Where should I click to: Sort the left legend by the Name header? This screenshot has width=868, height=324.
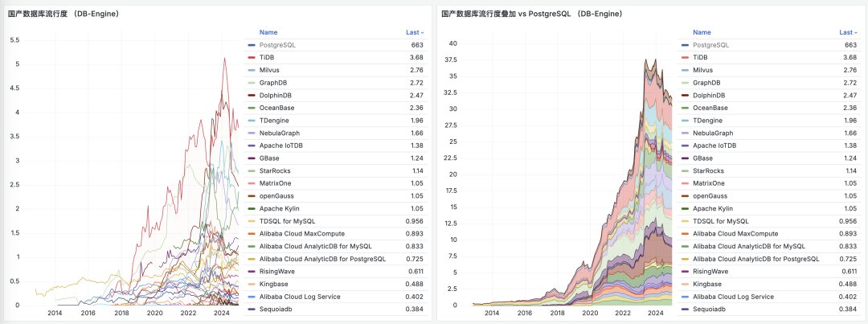(268, 33)
